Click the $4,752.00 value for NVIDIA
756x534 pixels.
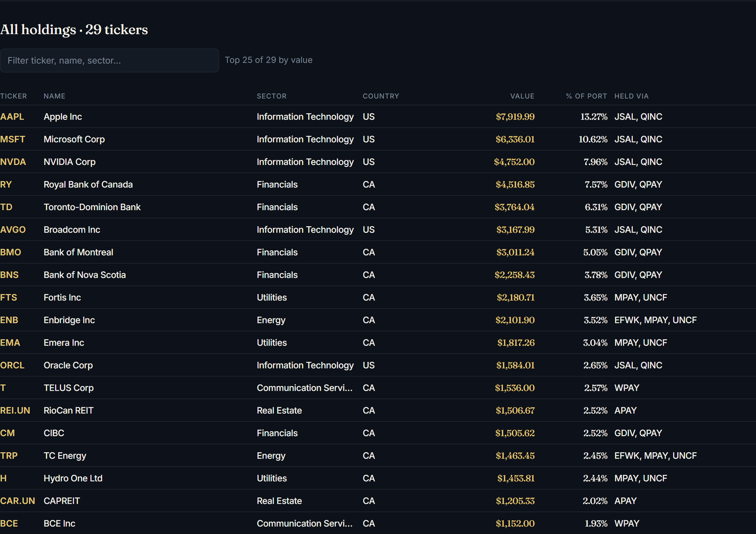pos(514,162)
